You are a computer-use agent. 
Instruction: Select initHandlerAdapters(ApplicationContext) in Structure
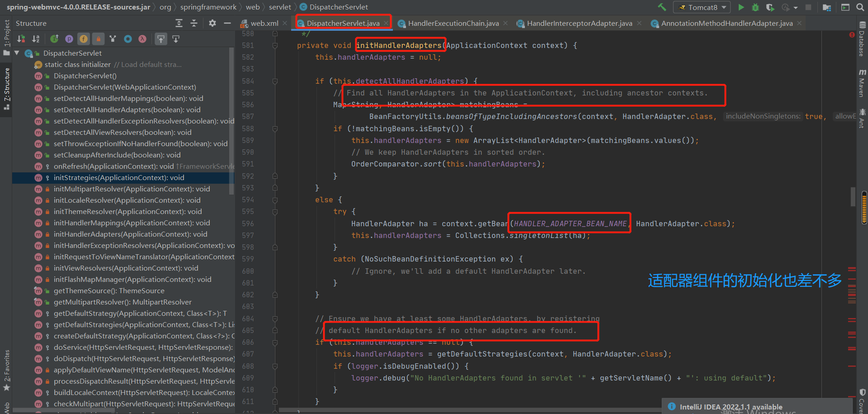pyautogui.click(x=130, y=234)
